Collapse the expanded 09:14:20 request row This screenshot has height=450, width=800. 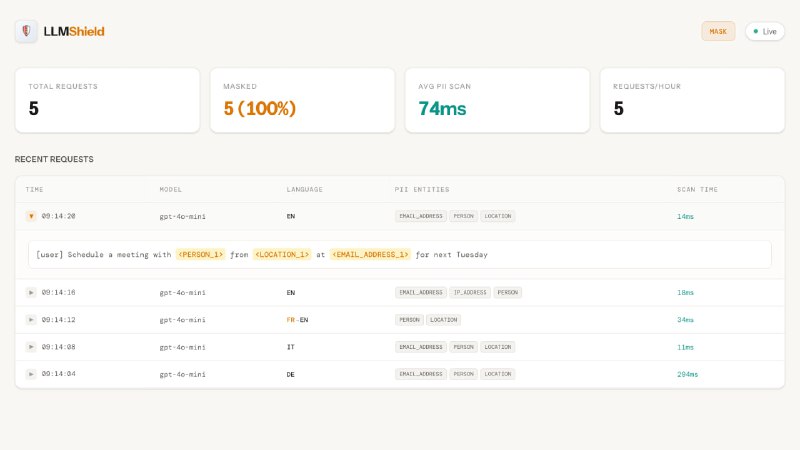pos(31,216)
